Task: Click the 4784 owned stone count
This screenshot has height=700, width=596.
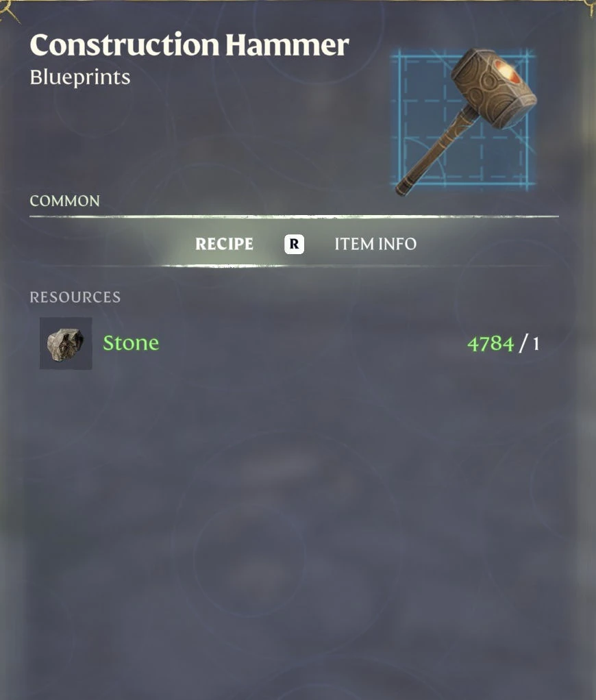Action: 491,344
